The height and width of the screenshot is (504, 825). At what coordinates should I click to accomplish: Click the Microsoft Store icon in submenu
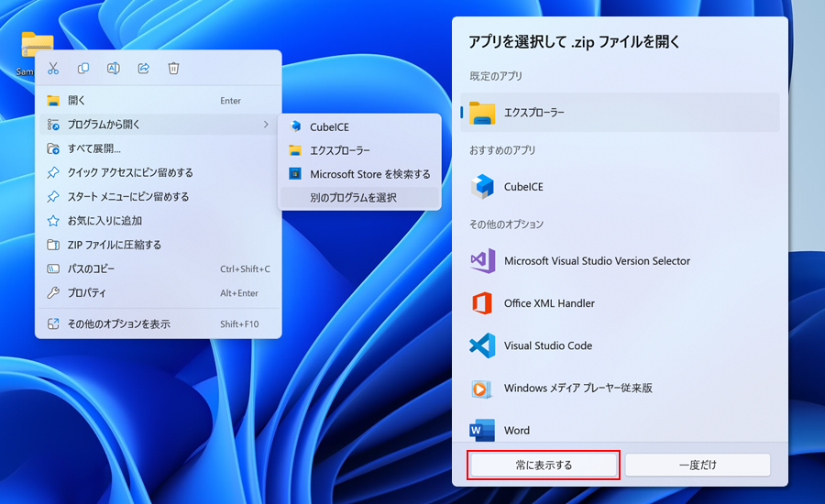tap(295, 173)
